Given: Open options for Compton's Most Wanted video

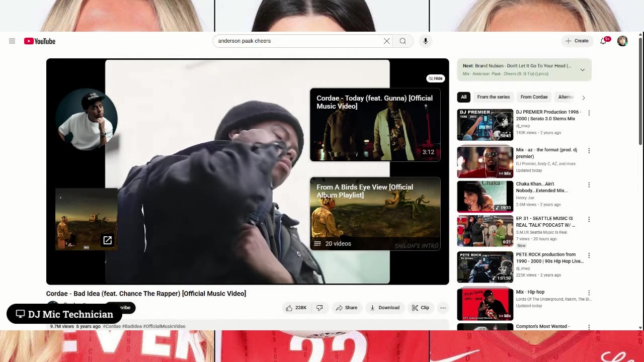Looking at the screenshot, I should (589, 327).
